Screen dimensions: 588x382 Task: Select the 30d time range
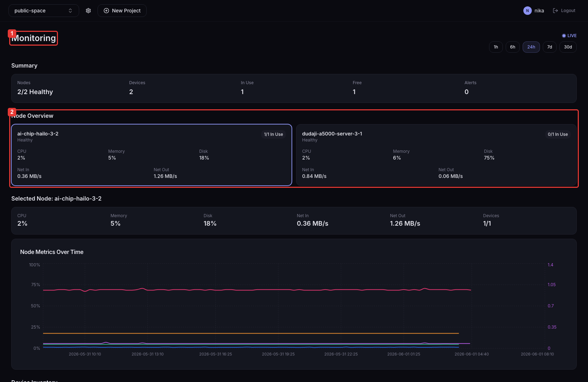[568, 47]
